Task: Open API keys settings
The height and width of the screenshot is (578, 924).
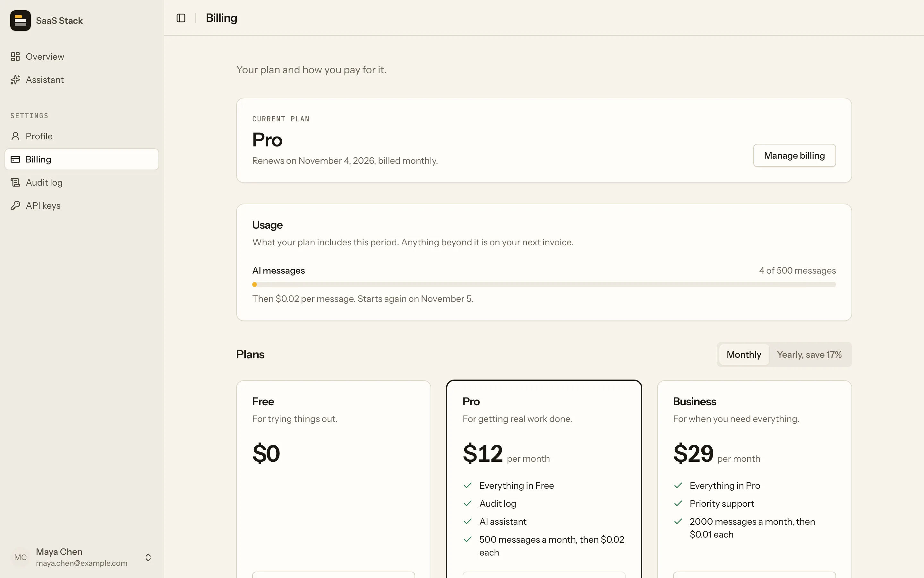Action: pos(82,206)
